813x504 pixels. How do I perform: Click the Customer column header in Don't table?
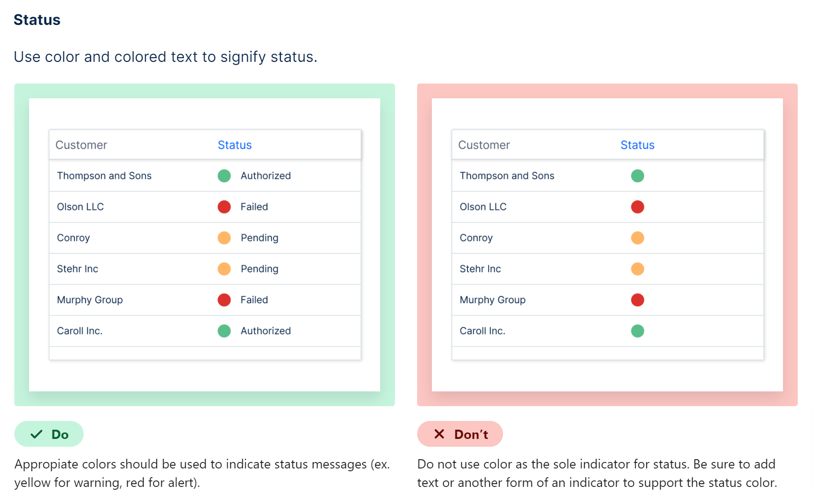(x=484, y=145)
